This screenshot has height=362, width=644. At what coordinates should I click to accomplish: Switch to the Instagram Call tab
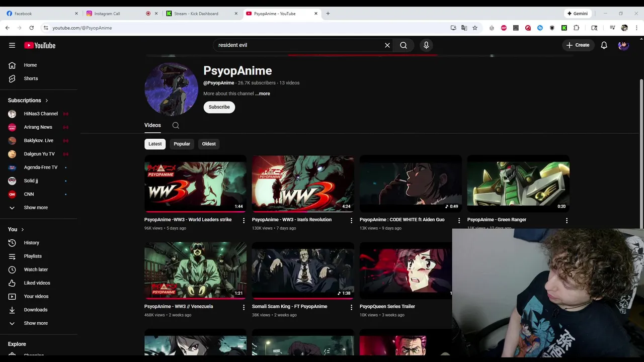pyautogui.click(x=122, y=14)
